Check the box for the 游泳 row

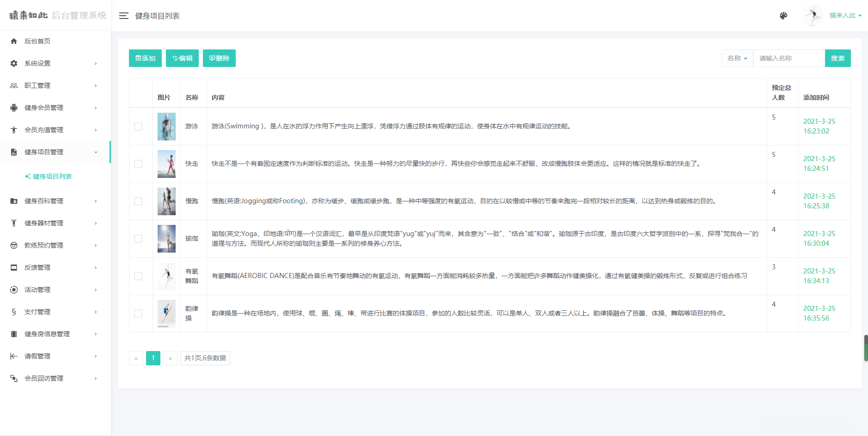tap(138, 127)
